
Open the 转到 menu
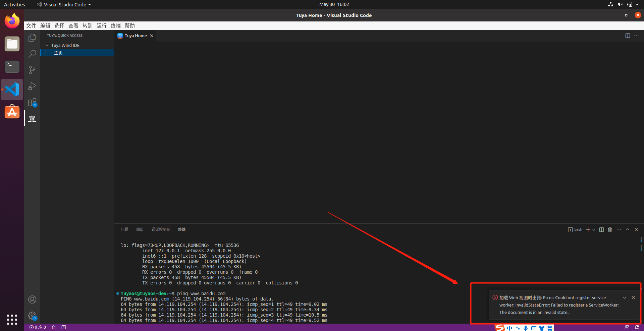(x=88, y=26)
